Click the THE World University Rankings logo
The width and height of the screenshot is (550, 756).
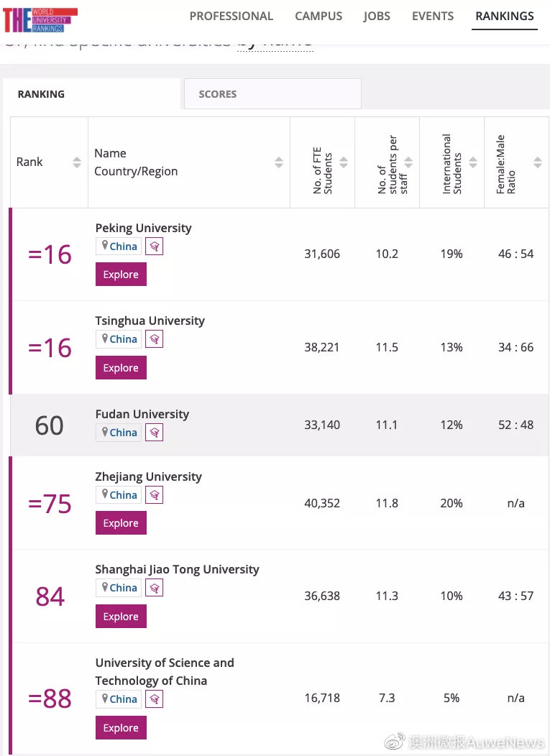point(40,20)
